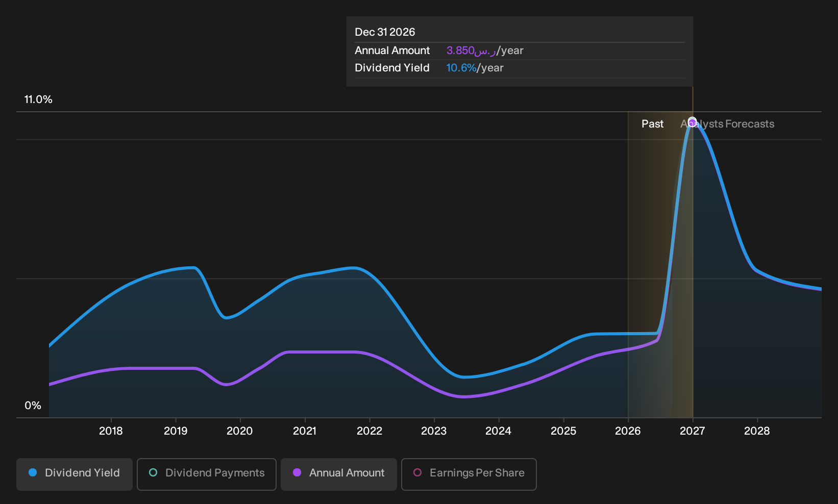Click the 2028 x-axis label
Viewport: 838px width, 504px height.
[757, 431]
